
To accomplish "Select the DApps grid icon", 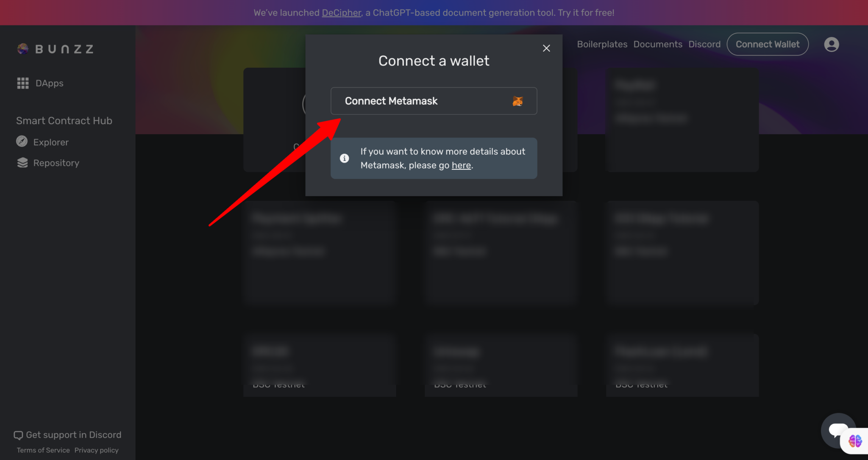I will (x=22, y=83).
